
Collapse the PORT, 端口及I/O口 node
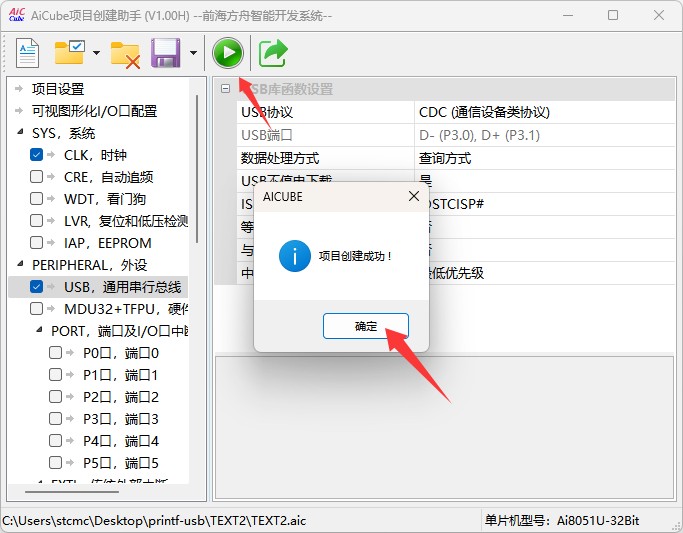[39, 330]
